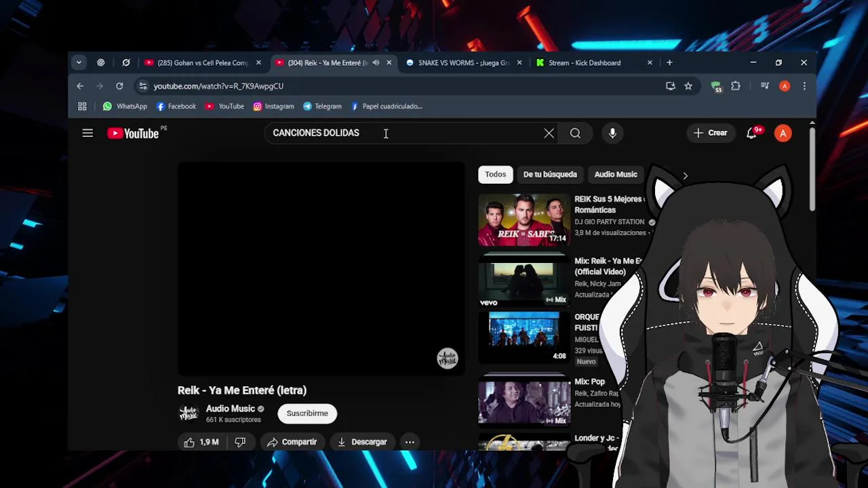Viewport: 868px width, 488px height.
Task: Select the De tu búsqueda chip
Action: point(550,174)
